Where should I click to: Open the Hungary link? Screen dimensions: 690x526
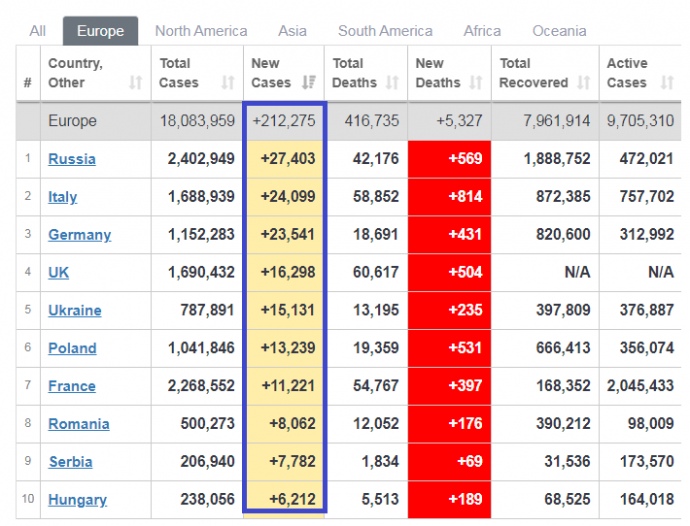[x=77, y=500]
